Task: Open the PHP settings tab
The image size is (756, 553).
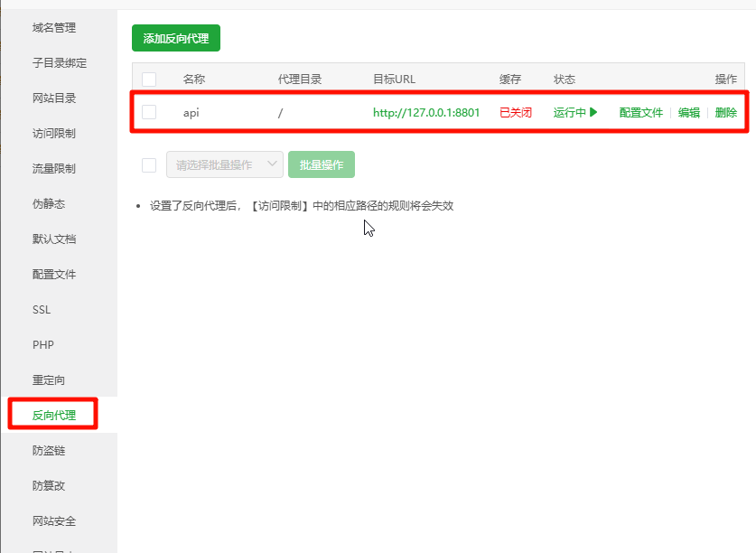Action: (x=43, y=345)
